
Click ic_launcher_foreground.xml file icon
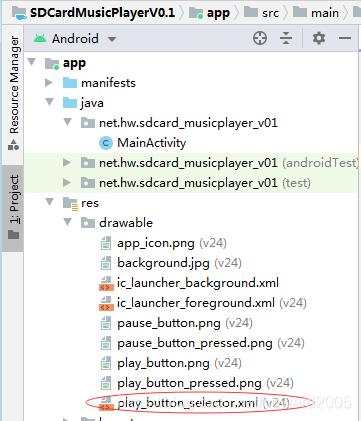[x=106, y=304]
